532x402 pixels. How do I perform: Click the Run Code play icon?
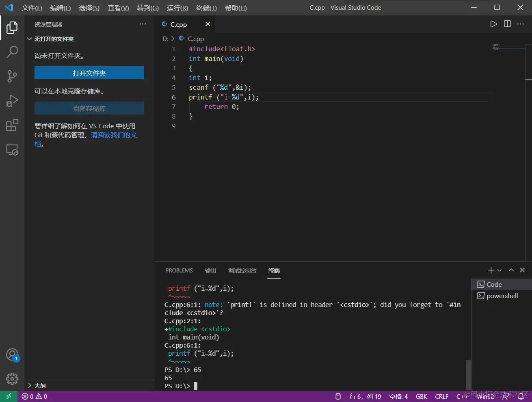[x=493, y=24]
